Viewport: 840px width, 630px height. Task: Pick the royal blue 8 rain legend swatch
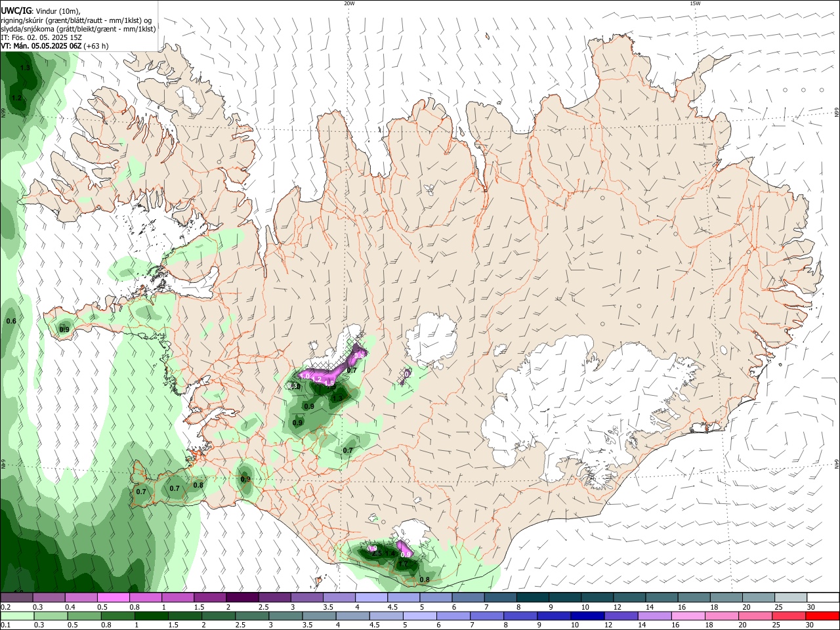(520, 616)
